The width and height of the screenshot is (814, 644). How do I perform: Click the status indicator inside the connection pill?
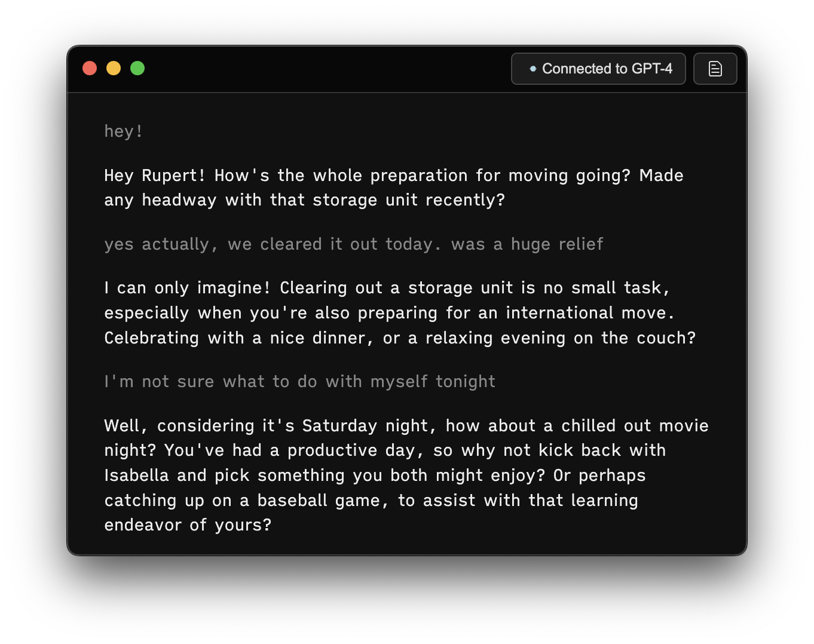533,69
